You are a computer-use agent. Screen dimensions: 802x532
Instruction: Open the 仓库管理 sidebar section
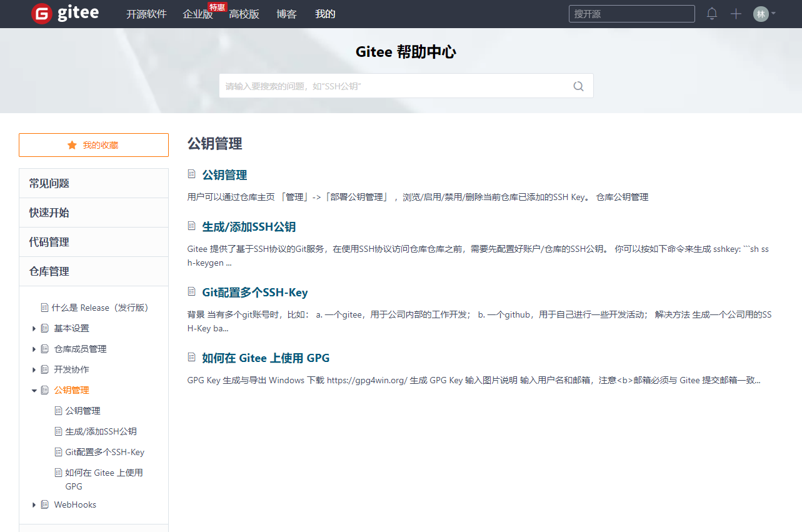point(94,271)
